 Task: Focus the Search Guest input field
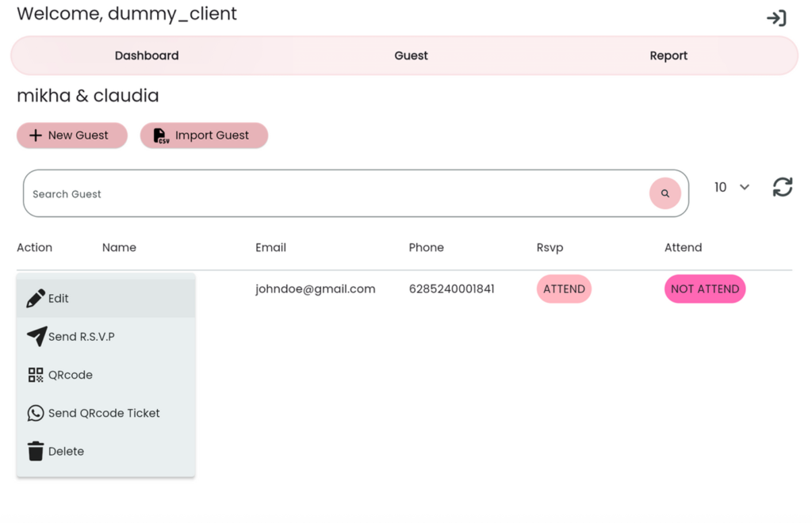pyautogui.click(x=333, y=194)
